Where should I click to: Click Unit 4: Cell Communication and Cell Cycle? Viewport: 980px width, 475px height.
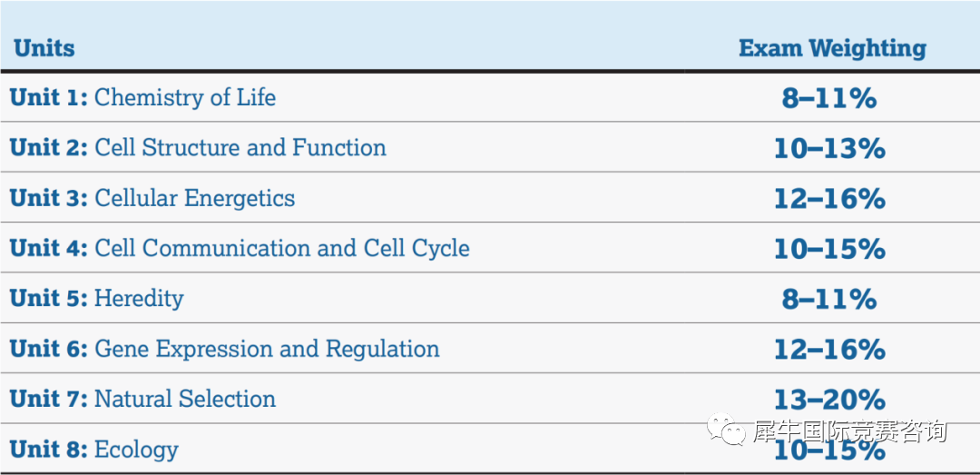tap(240, 249)
